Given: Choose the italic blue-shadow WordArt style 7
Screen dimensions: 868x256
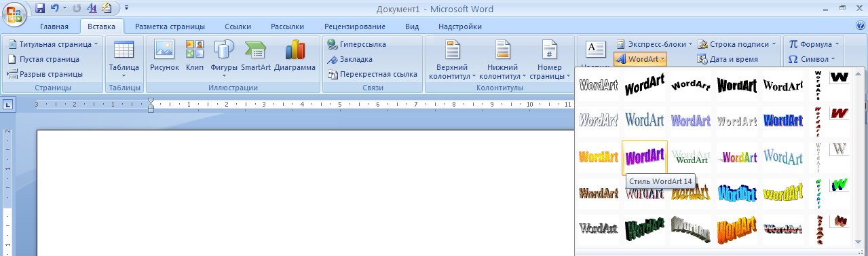Looking at the screenshot, I should [599, 121].
